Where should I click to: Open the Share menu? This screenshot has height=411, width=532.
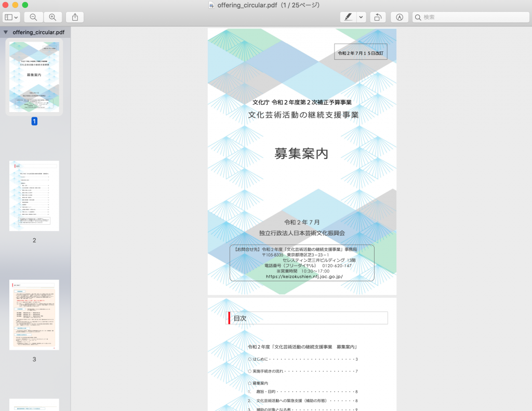coord(75,17)
